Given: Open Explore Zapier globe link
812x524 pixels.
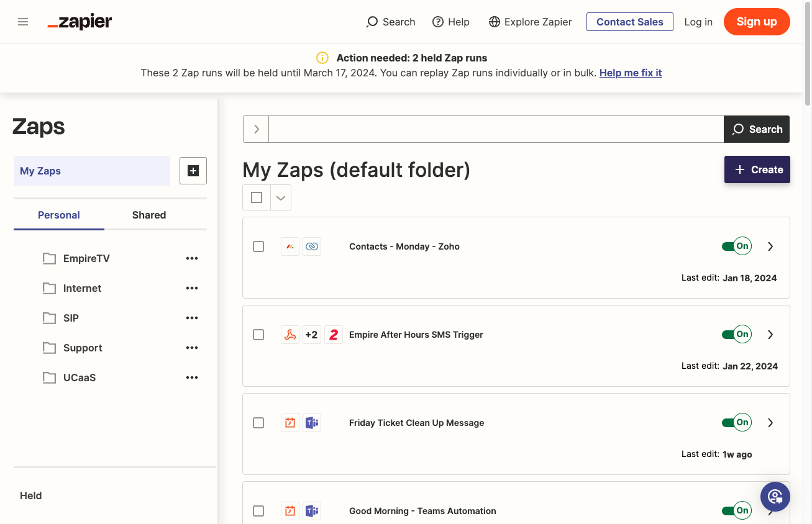Looking at the screenshot, I should (530, 22).
